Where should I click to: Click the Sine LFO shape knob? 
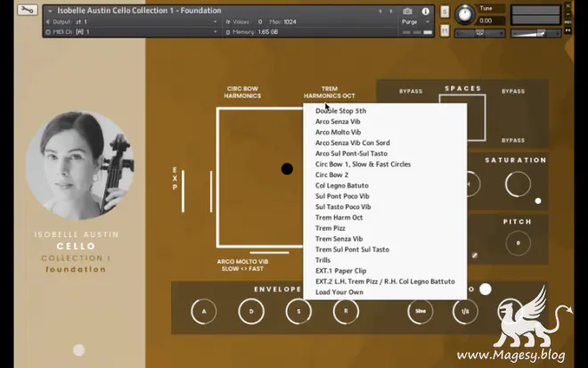coord(421,311)
